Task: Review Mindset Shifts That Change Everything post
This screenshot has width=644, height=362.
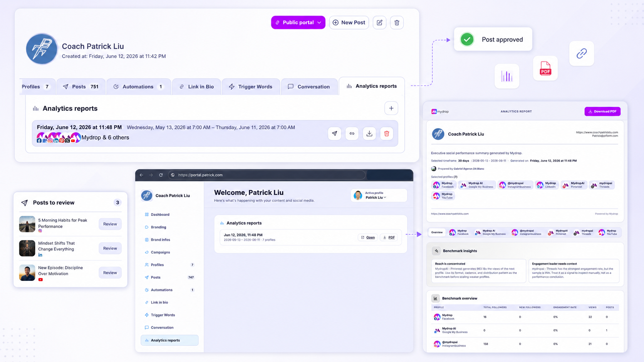Action: tap(110, 248)
